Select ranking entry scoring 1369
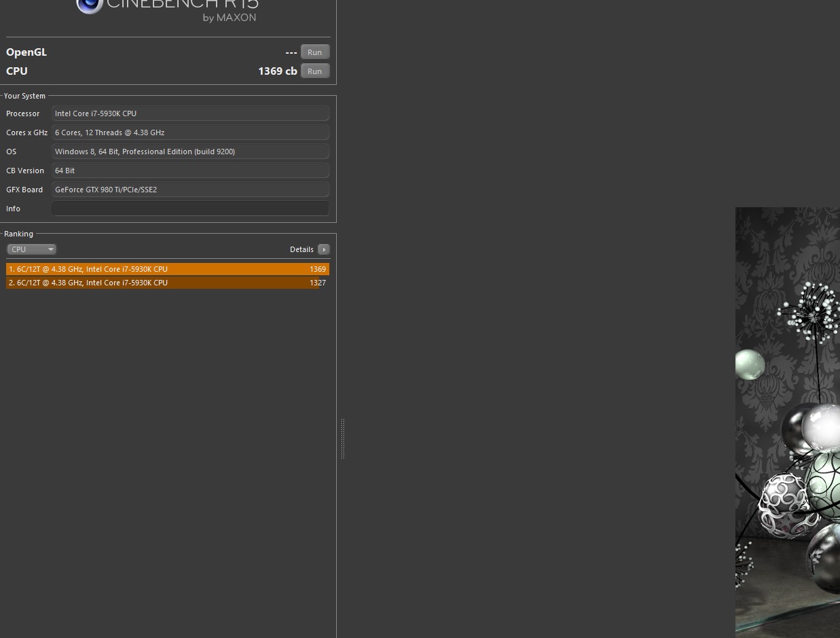The width and height of the screenshot is (840, 638). (168, 269)
